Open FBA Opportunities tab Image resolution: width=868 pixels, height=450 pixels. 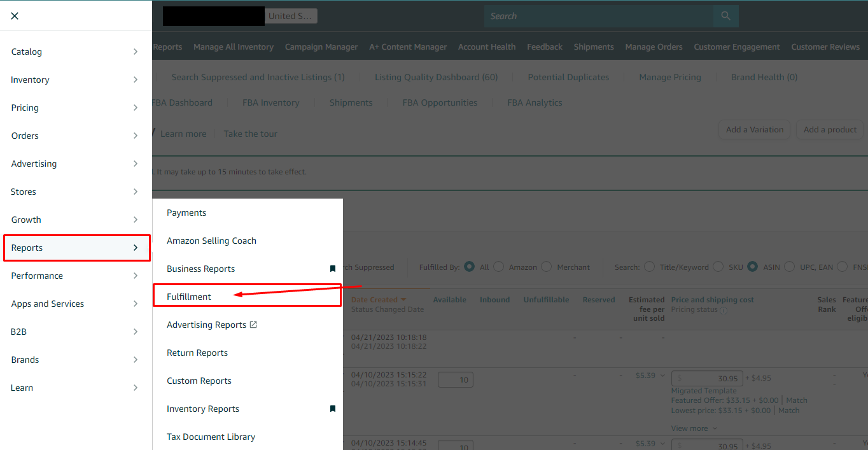[x=440, y=102]
